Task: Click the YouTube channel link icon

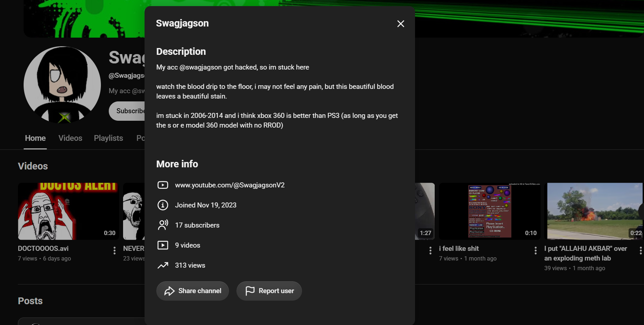Action: pyautogui.click(x=163, y=185)
